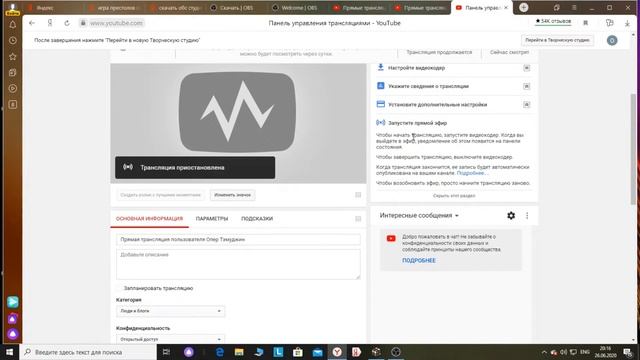640x360 pixels.
Task: Click the stream preview thumbnail
Action: [x=238, y=123]
